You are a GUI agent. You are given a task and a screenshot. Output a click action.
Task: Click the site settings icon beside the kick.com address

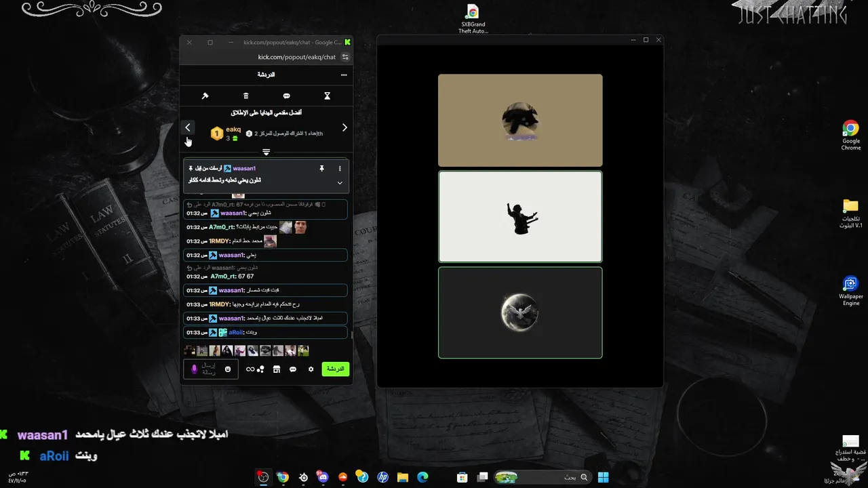point(345,57)
